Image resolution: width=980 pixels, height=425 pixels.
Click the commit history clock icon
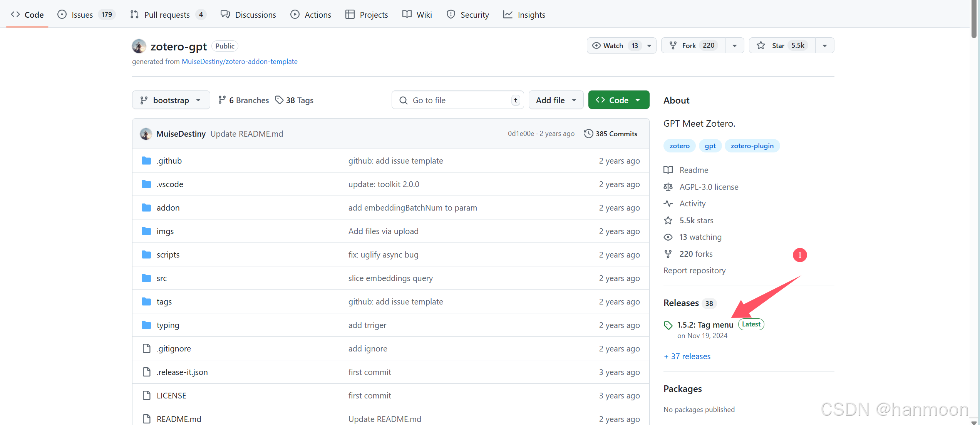(588, 134)
